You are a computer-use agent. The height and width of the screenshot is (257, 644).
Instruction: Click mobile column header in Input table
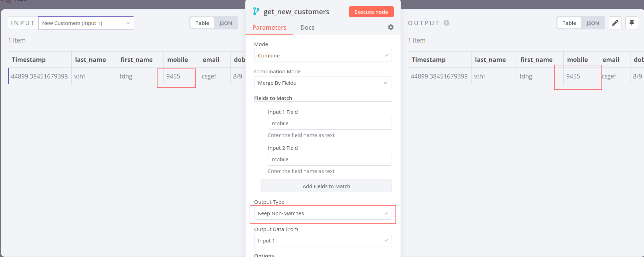pyautogui.click(x=181, y=59)
